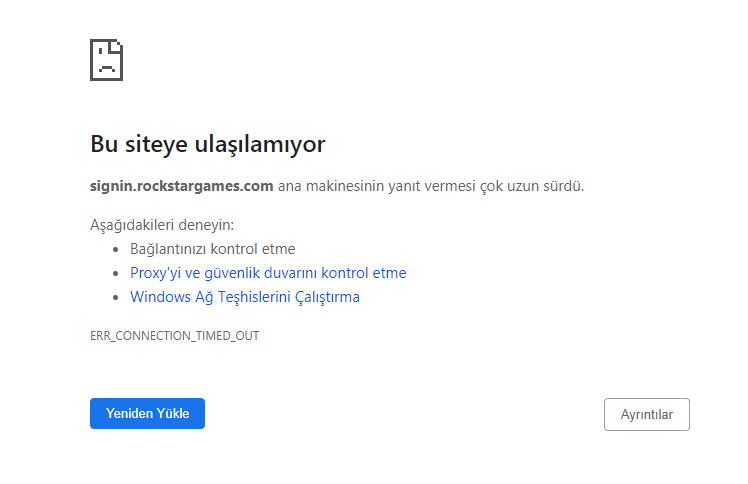
Task: Click the word 'Çalıştırma' in the diagnostics link
Action: (x=327, y=297)
